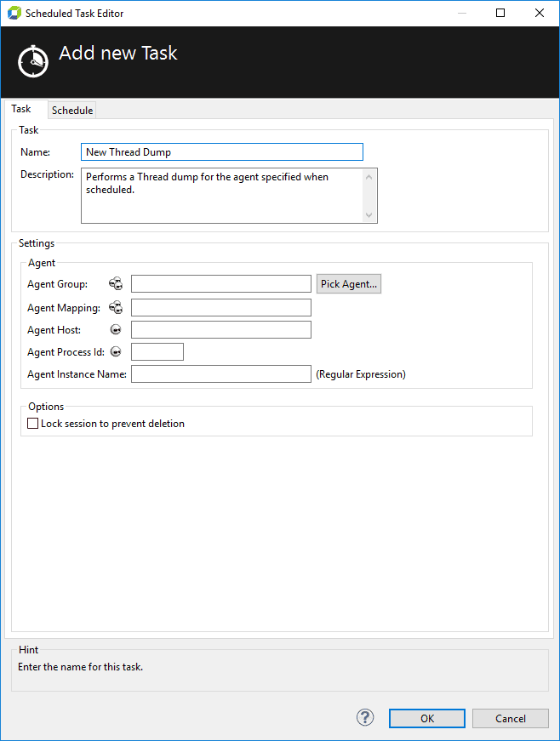Click the hint text 'Enter the name for this task.'

coord(80,667)
